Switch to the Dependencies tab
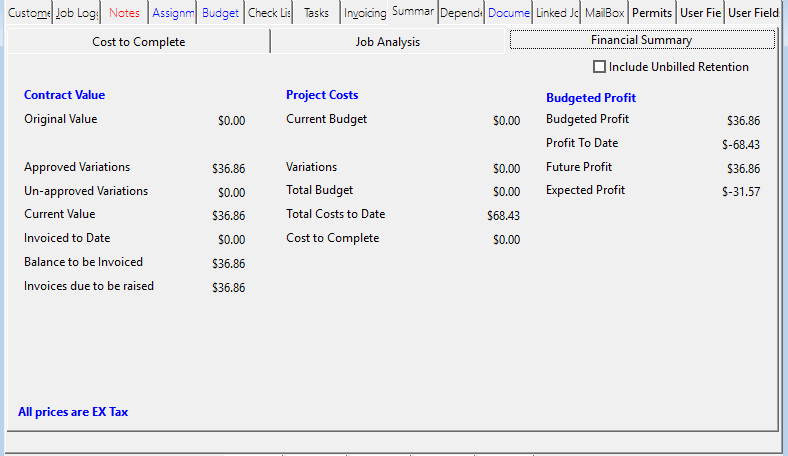The height and width of the screenshot is (456, 788). pos(461,13)
